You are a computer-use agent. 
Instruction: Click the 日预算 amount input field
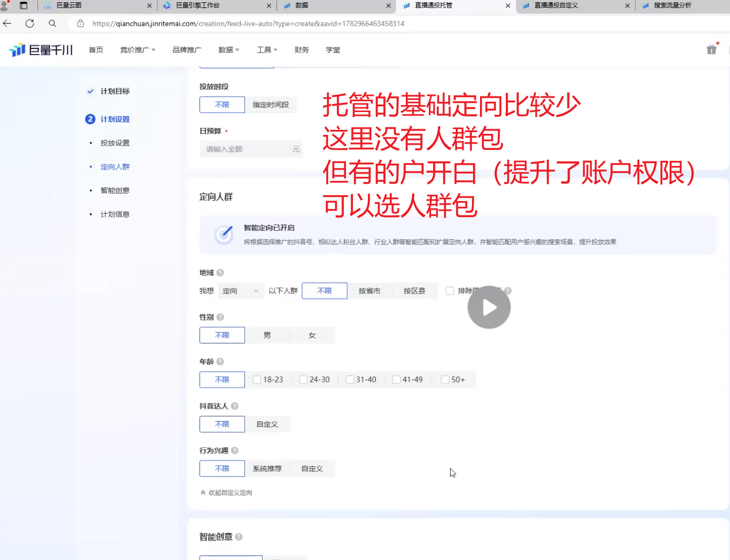[x=247, y=149]
